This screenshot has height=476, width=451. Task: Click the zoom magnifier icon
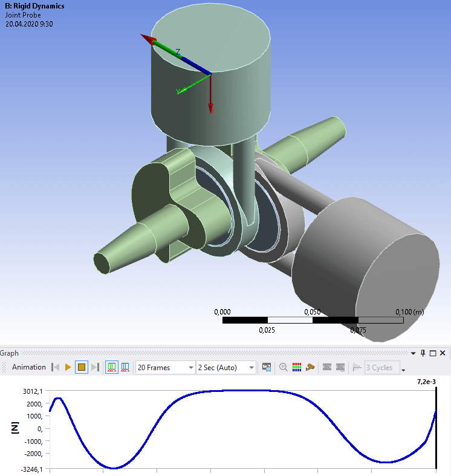pyautogui.click(x=283, y=367)
